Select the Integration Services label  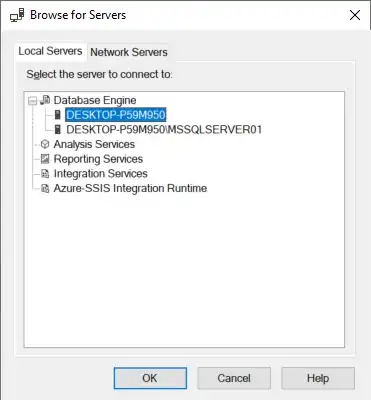[x=101, y=174]
